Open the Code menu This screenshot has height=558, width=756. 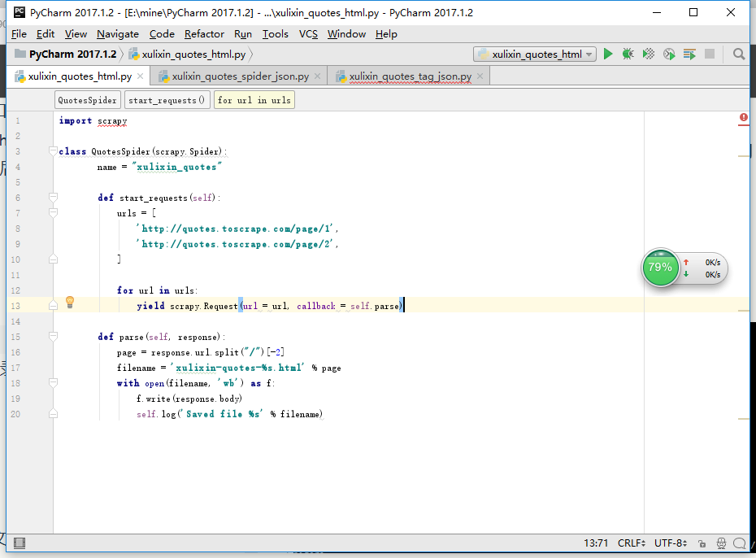click(162, 34)
